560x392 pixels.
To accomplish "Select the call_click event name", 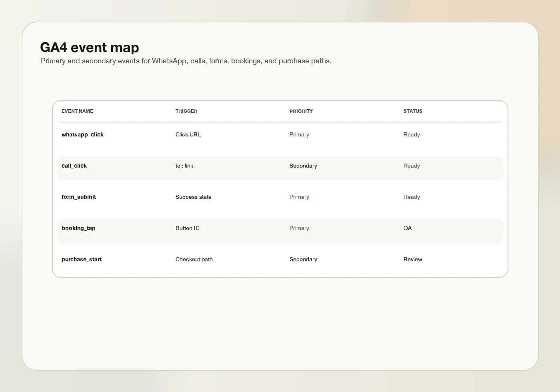I will click(74, 166).
